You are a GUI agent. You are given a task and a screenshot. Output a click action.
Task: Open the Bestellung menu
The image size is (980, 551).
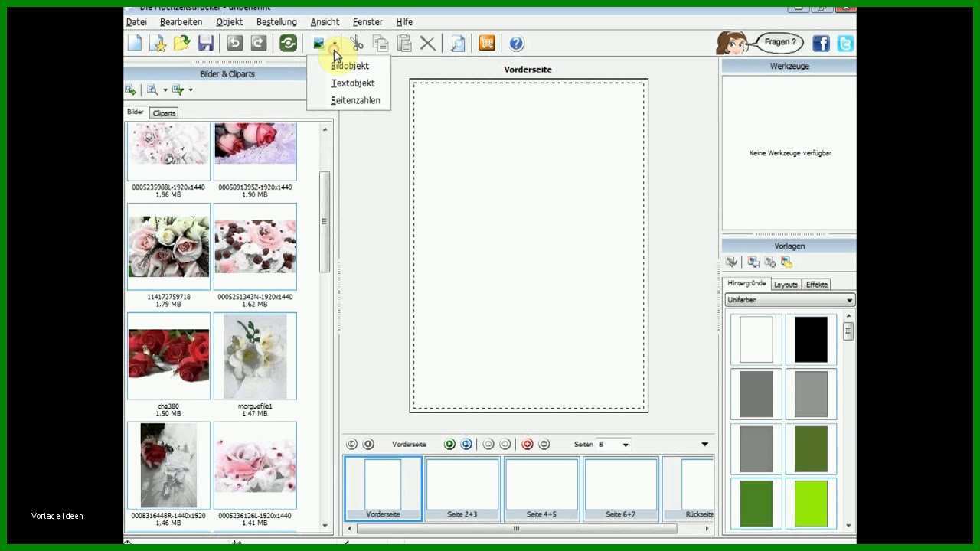(x=276, y=22)
